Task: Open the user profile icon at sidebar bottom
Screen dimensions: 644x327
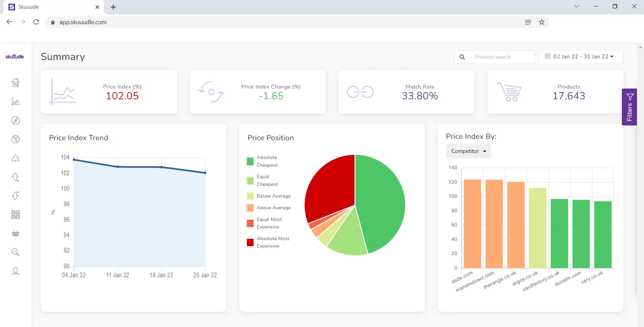Action: click(15, 271)
